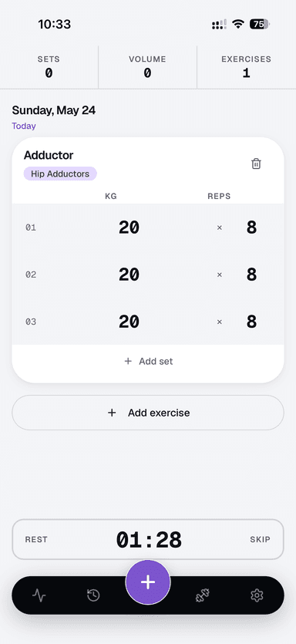The width and height of the screenshot is (296, 644).
Task: Tap the 01:28 rest countdown
Action: (x=149, y=540)
